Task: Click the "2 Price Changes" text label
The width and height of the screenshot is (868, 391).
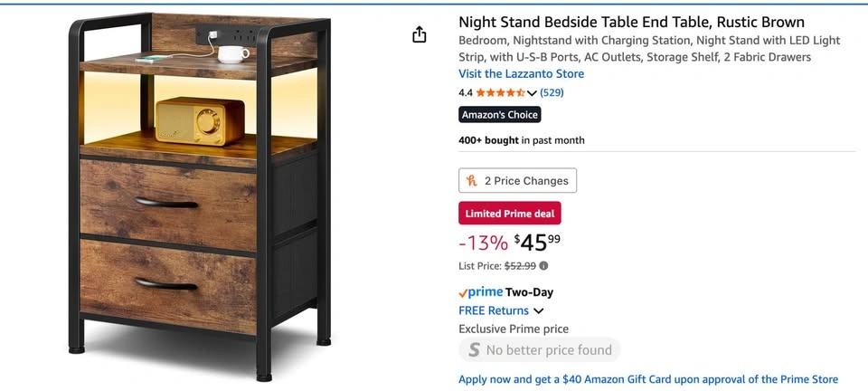Action: (526, 181)
